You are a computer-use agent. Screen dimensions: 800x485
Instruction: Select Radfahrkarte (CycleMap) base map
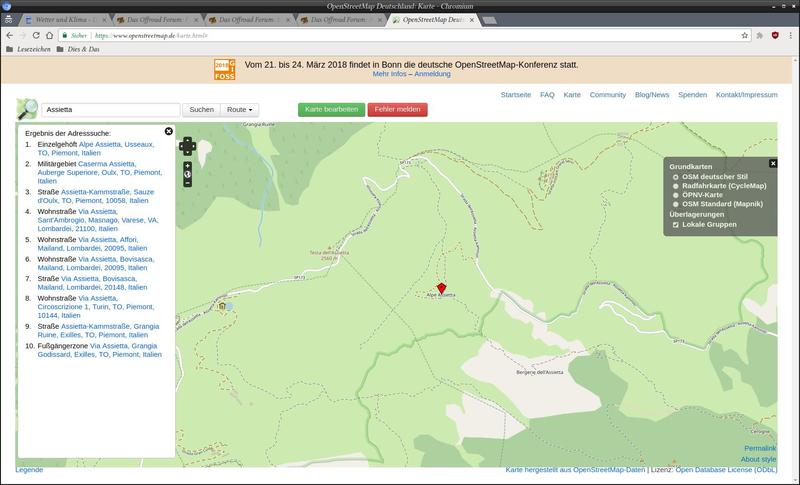(676, 186)
